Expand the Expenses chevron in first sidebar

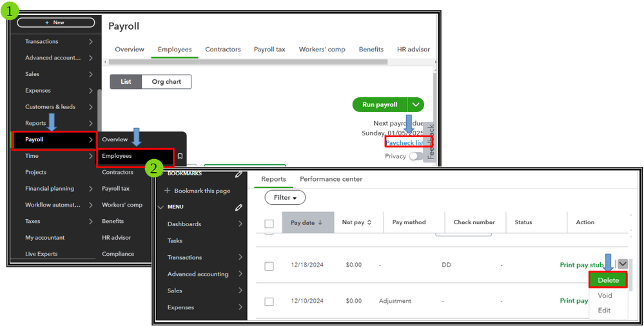pos(91,91)
